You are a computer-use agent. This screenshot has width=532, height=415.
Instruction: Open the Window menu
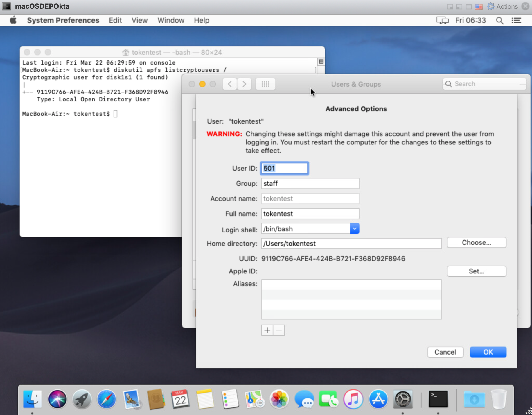[x=171, y=20]
